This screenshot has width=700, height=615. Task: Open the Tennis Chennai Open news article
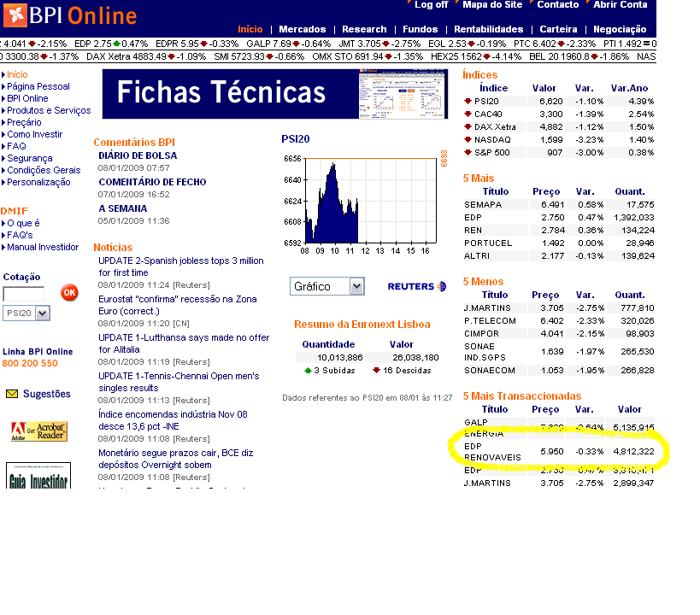click(x=179, y=382)
